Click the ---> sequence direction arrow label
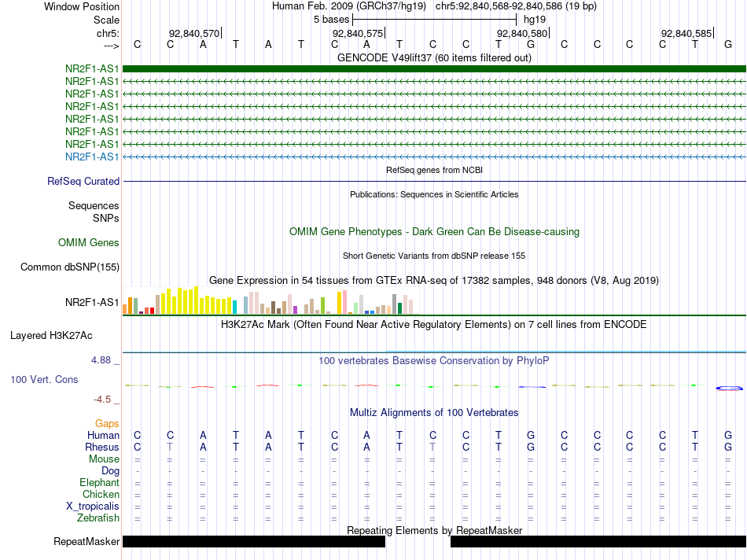This screenshot has width=747, height=560. pos(111,46)
